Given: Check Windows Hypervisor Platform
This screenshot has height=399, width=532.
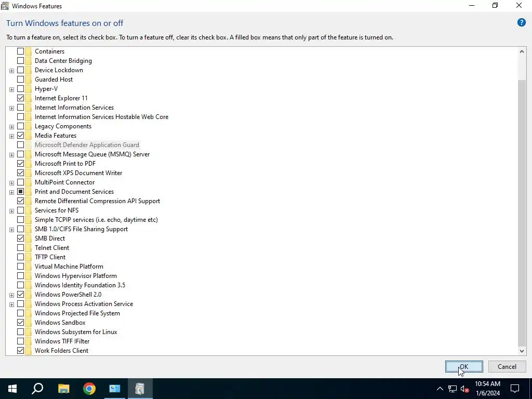Looking at the screenshot, I should click(x=20, y=276).
